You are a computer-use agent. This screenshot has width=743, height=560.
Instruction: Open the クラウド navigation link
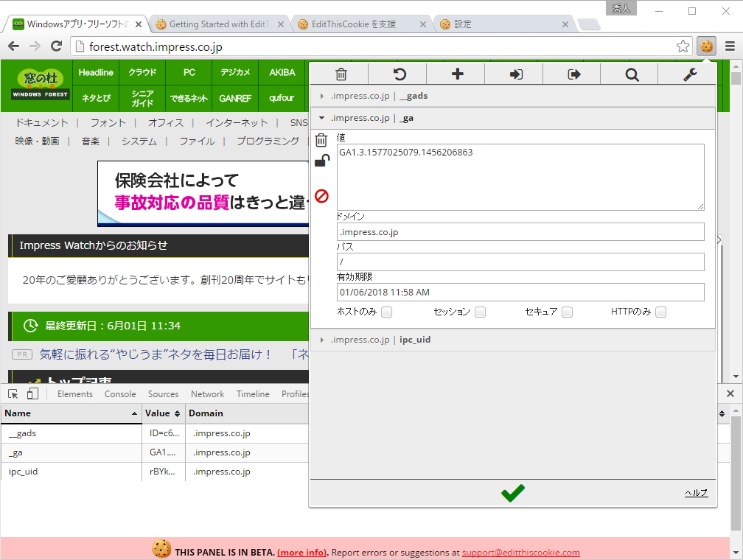click(x=142, y=72)
